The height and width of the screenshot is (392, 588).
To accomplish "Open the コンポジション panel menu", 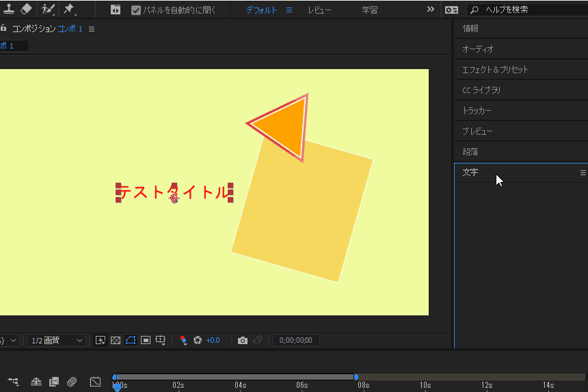I will coord(92,29).
